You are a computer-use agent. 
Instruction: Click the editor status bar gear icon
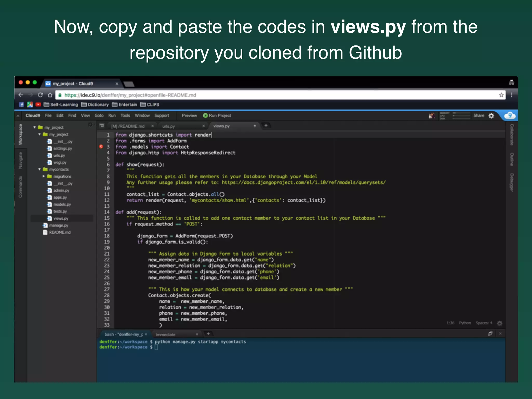pos(500,323)
